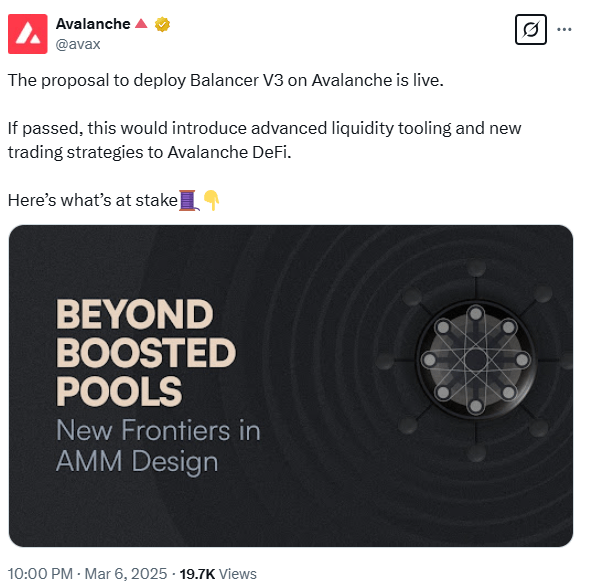Click the central dark hub of graphic

click(476, 360)
